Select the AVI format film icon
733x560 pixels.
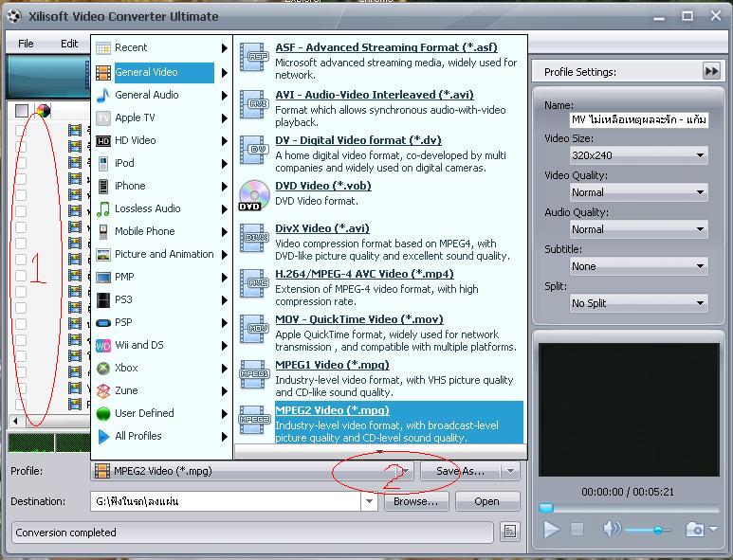[x=254, y=104]
